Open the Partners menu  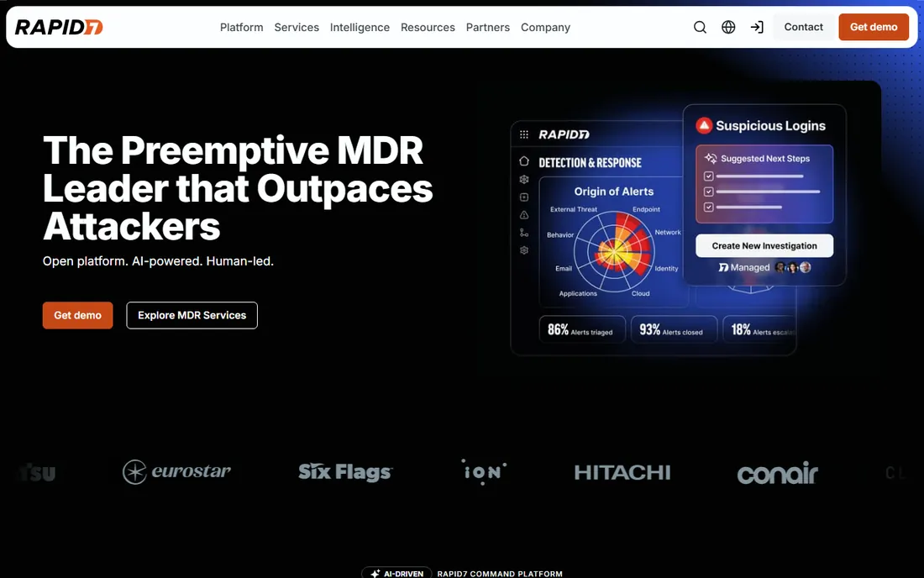tap(488, 27)
